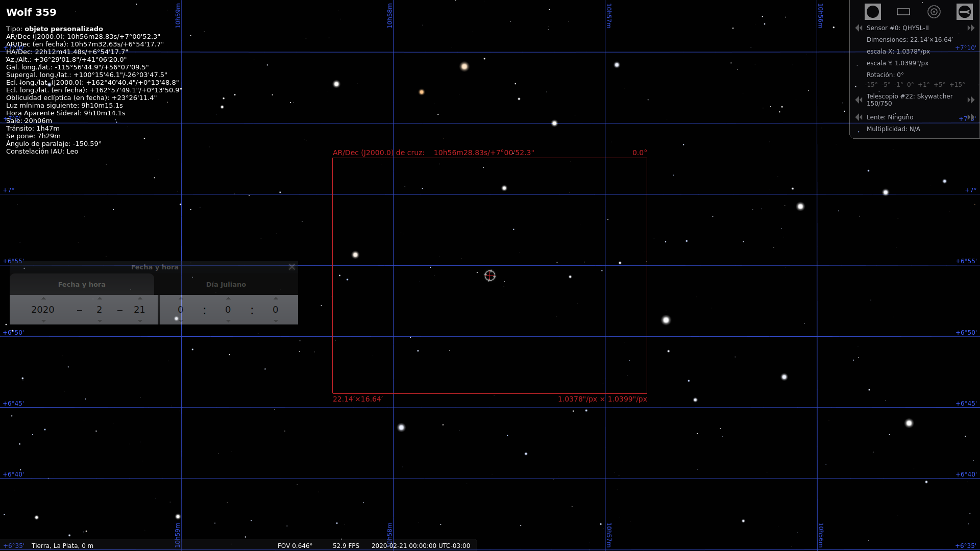980x551 pixels.
Task: Select next sensor after QHY5L-II
Action: coord(971,28)
